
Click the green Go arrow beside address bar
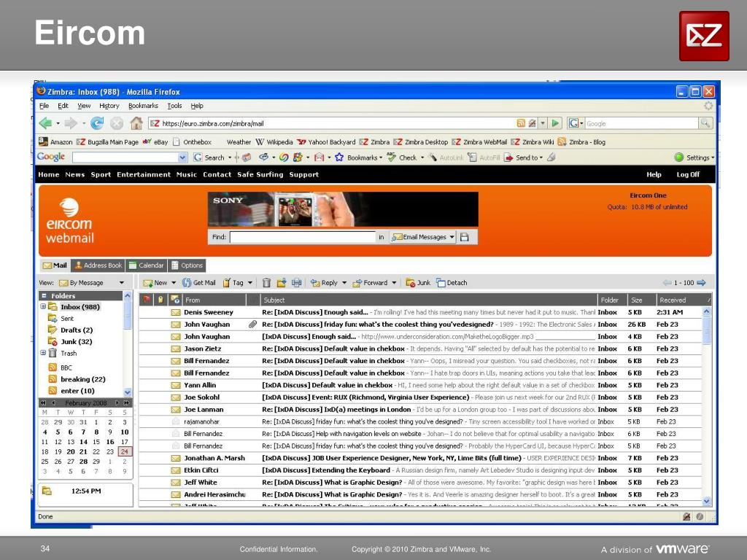pyautogui.click(x=555, y=123)
